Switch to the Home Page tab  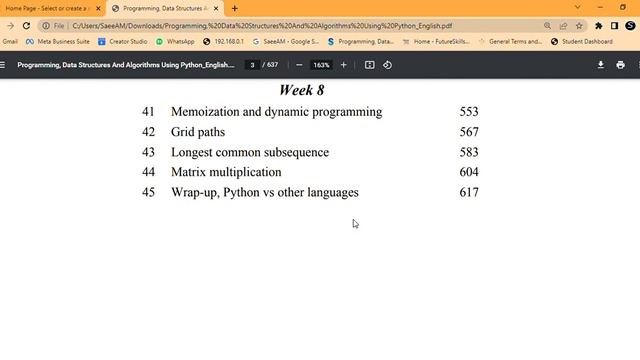(x=52, y=8)
